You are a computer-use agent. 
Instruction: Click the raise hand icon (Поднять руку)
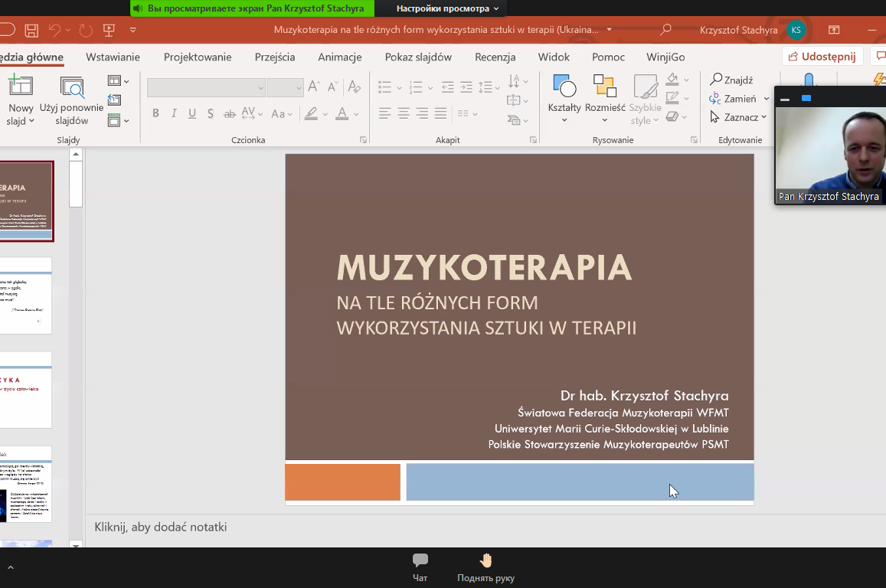[x=486, y=560]
